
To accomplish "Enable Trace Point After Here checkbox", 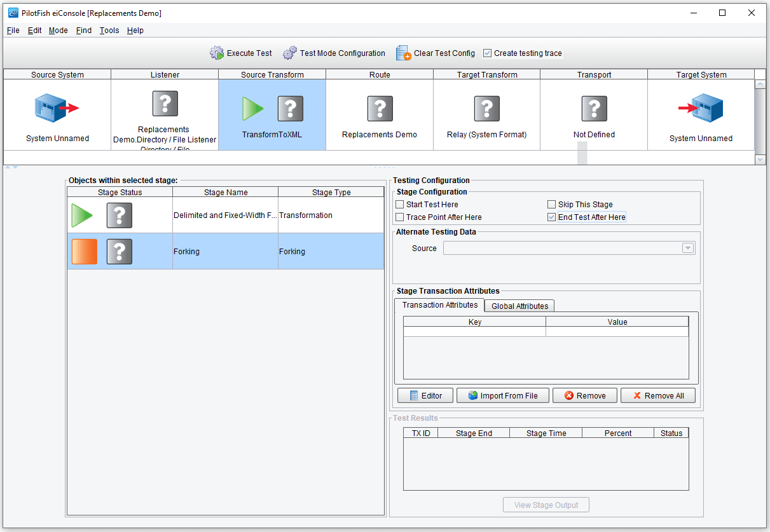I will pyautogui.click(x=400, y=217).
